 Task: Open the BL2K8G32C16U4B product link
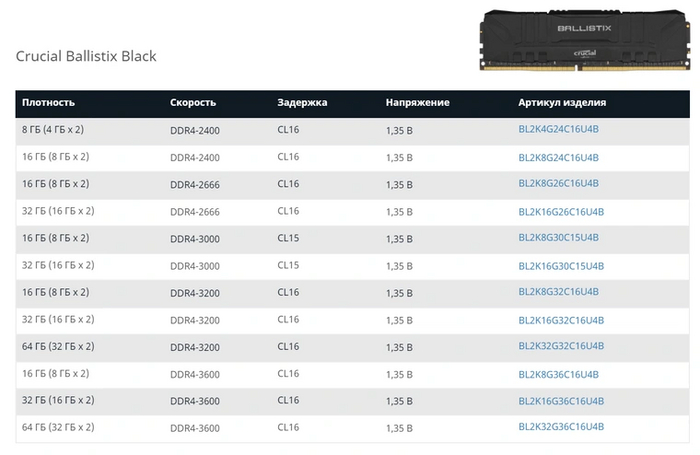(558, 292)
